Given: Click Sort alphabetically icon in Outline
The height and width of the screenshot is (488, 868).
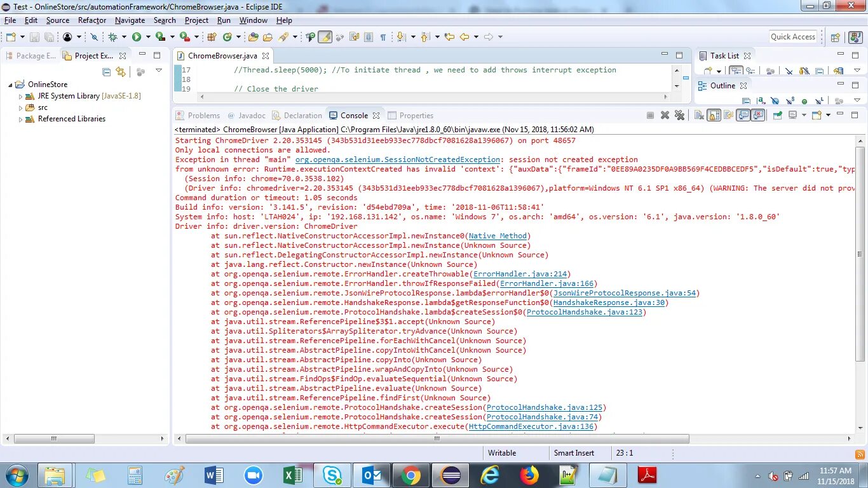Looking at the screenshot, I should pyautogui.click(x=762, y=100).
